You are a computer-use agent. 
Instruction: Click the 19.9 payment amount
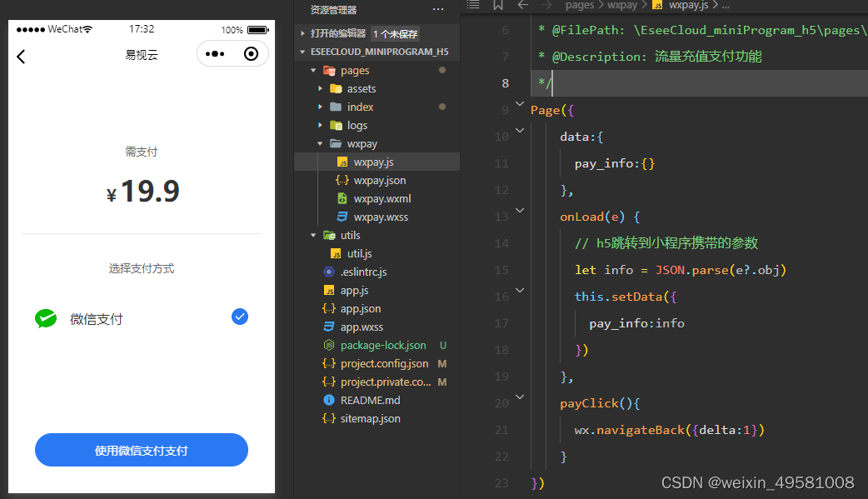pyautogui.click(x=150, y=192)
